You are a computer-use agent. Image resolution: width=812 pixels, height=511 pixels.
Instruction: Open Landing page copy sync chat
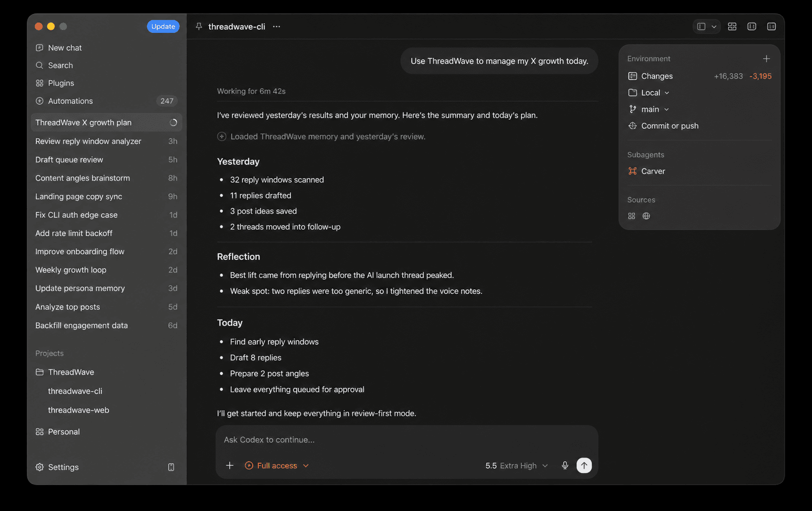pos(106,197)
